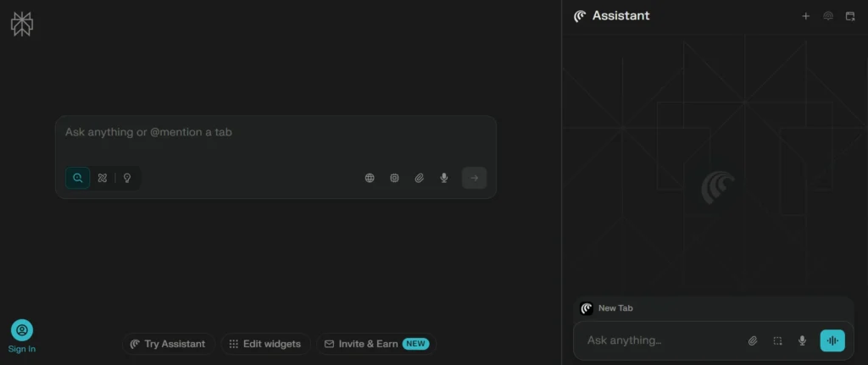Start voice mode with teal waveform button
868x365 pixels.
coord(832,340)
